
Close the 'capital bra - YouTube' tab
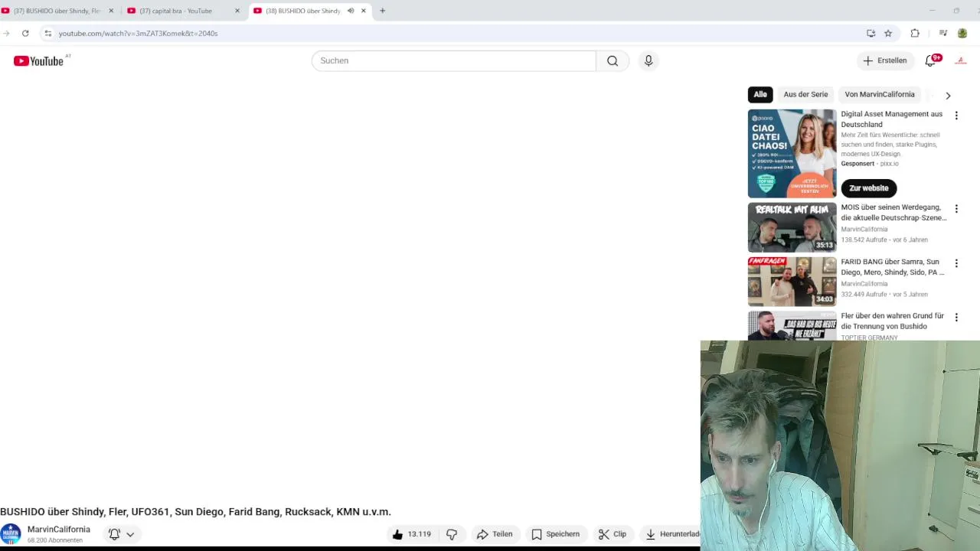(x=237, y=11)
